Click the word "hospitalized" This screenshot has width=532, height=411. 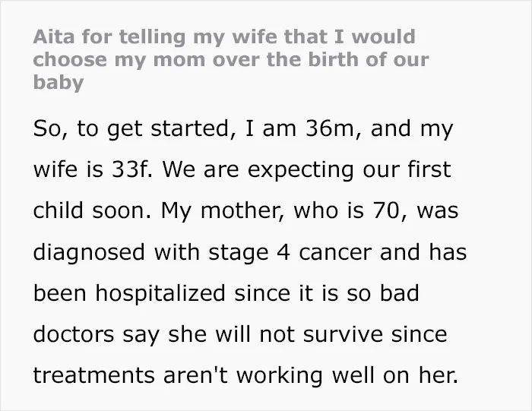[160, 293]
